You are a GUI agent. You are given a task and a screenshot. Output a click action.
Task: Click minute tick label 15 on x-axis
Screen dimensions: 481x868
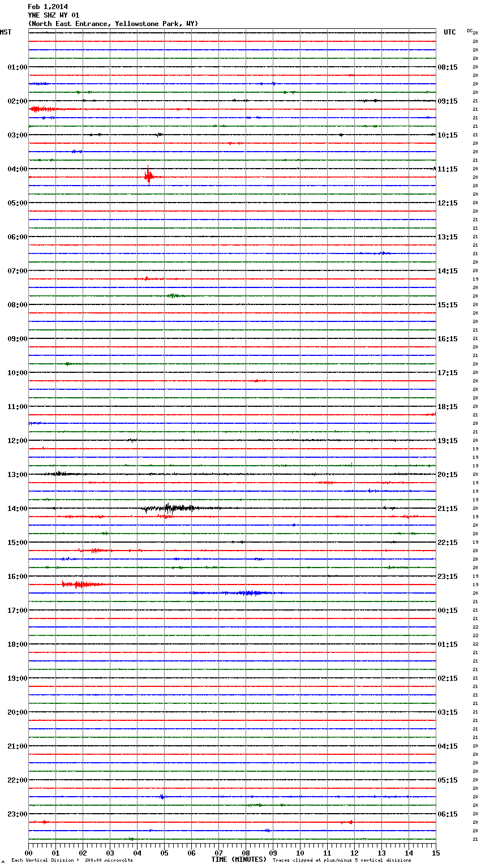coord(436,853)
